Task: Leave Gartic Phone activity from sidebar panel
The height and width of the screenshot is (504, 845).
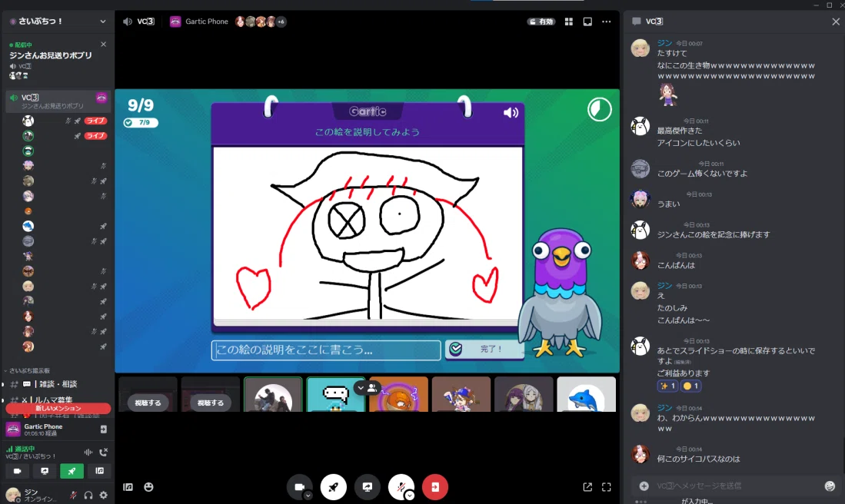Action: click(x=104, y=429)
